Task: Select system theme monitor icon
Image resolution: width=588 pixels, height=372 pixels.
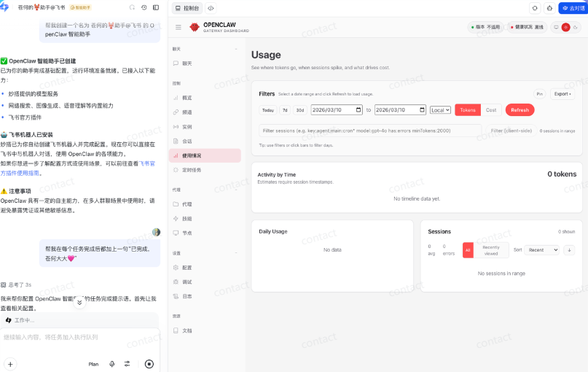Action: [x=556, y=27]
